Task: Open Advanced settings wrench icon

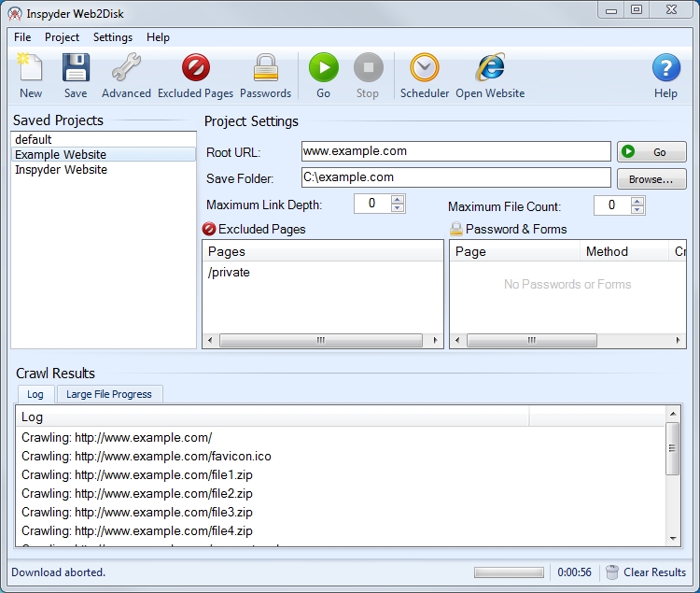Action: coord(126,76)
